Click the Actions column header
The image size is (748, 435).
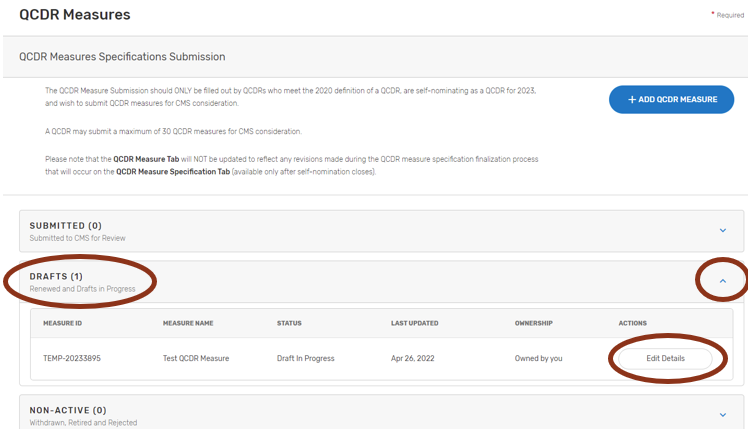633,323
